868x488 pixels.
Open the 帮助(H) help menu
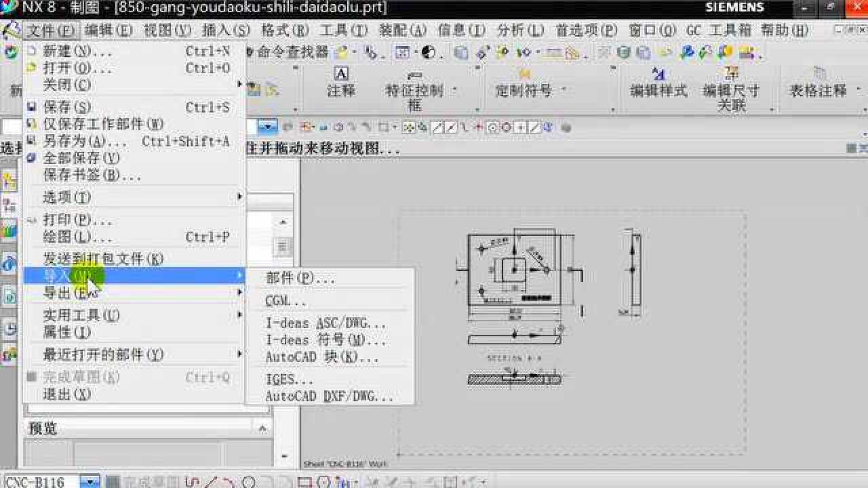click(785, 30)
